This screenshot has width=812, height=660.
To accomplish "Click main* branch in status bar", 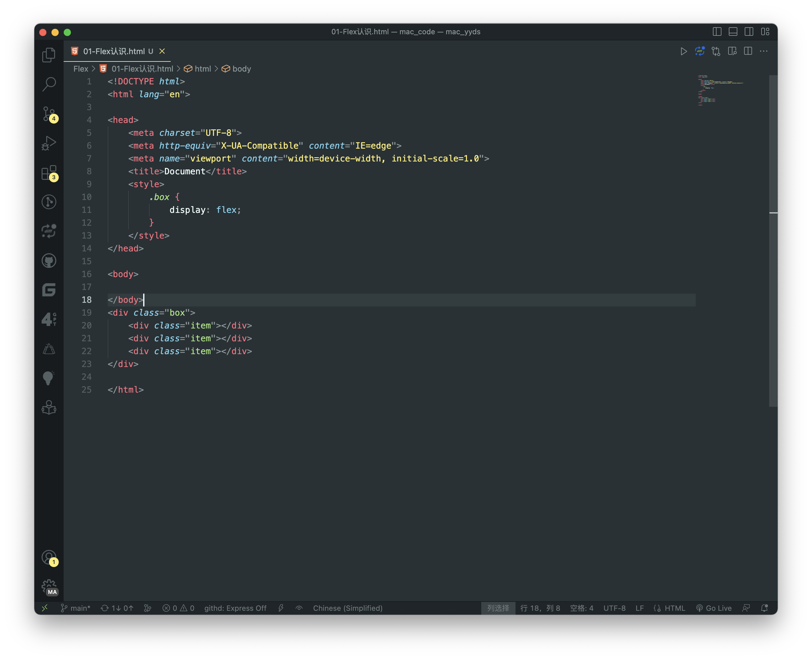I will point(76,608).
